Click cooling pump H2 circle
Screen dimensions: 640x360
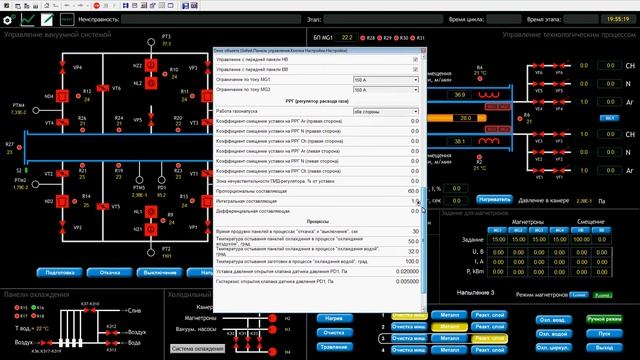[x=273, y=318]
